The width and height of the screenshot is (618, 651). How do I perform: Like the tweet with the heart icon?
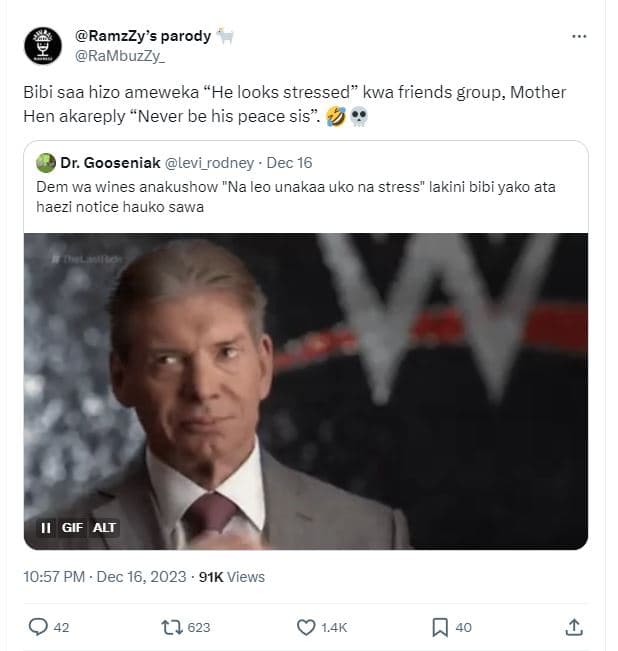[307, 627]
